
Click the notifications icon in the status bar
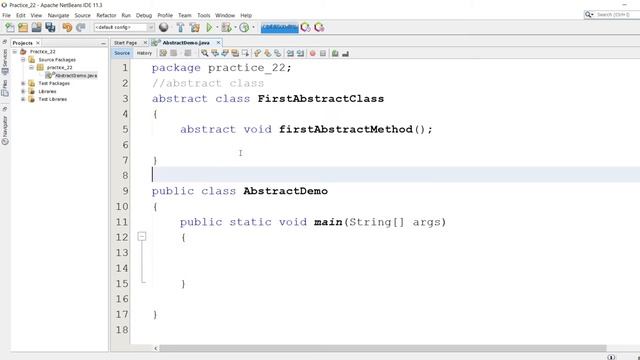[x=611, y=357]
